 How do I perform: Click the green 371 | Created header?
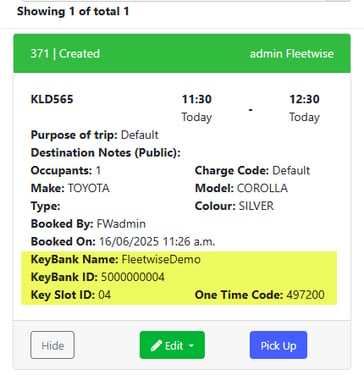pos(182,53)
